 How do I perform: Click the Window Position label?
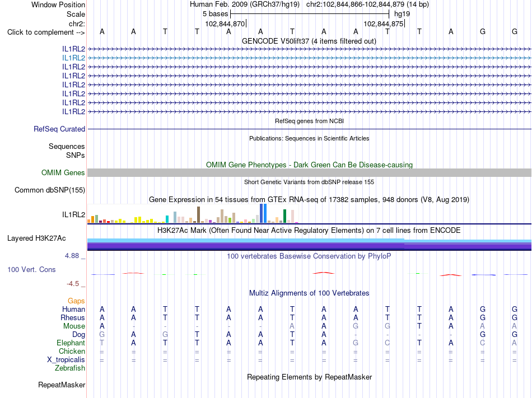click(58, 4)
